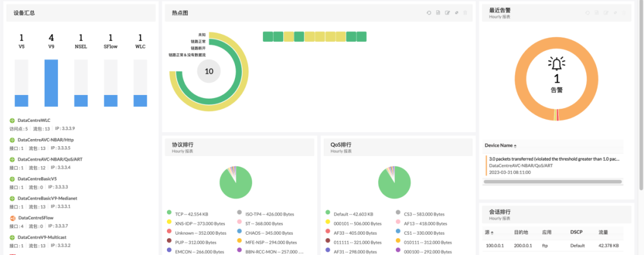Click DataCentreAVC-NBAR/Http status icon

pos(13,140)
